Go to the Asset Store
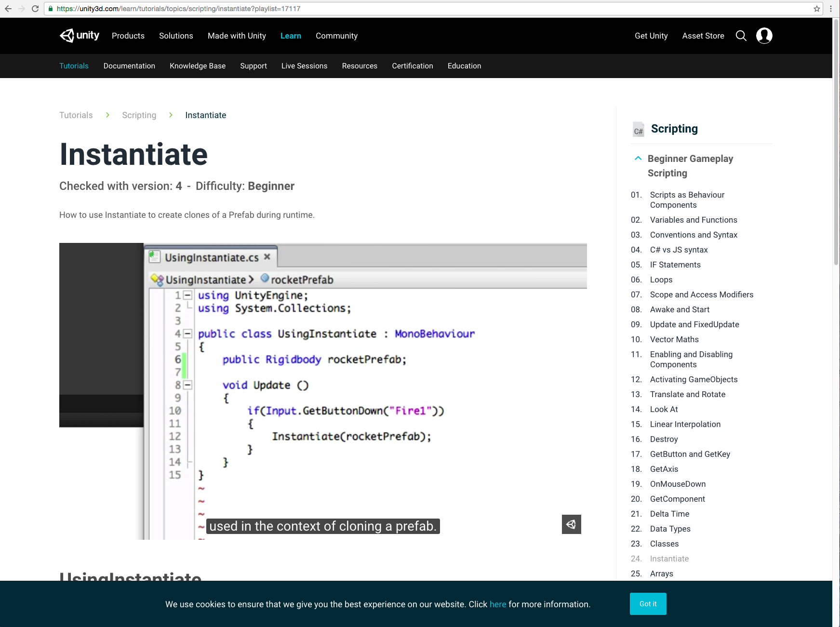This screenshot has width=840, height=627. click(703, 36)
